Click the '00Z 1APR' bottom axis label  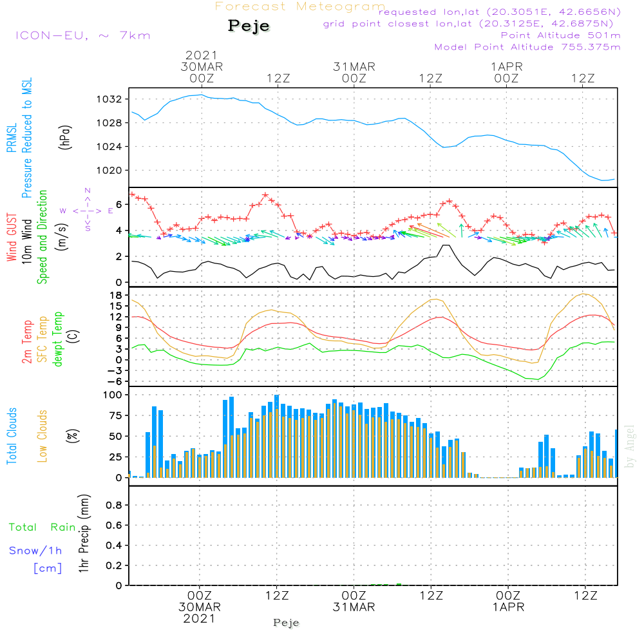[x=508, y=601]
